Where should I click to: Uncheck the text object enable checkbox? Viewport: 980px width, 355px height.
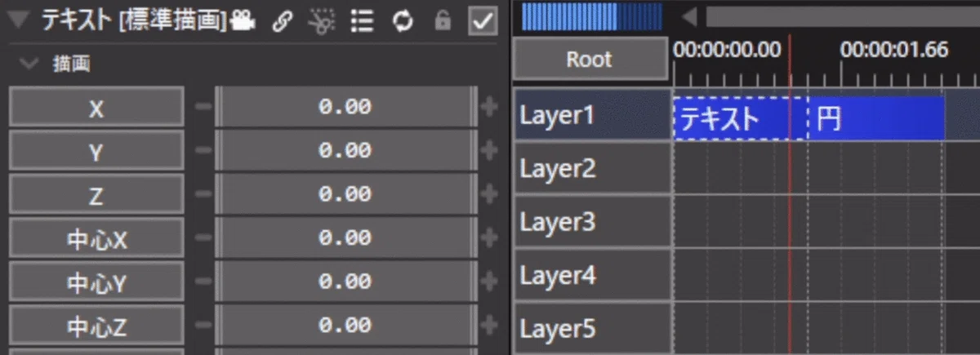483,22
